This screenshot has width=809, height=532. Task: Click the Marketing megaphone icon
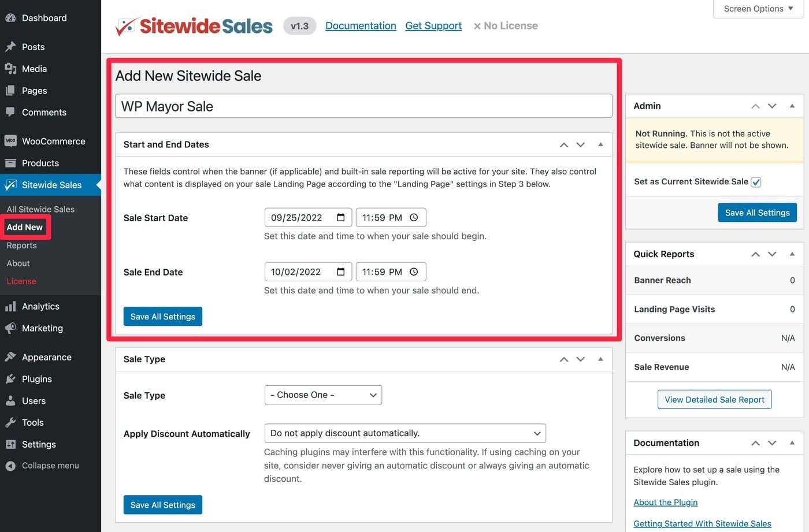12,328
